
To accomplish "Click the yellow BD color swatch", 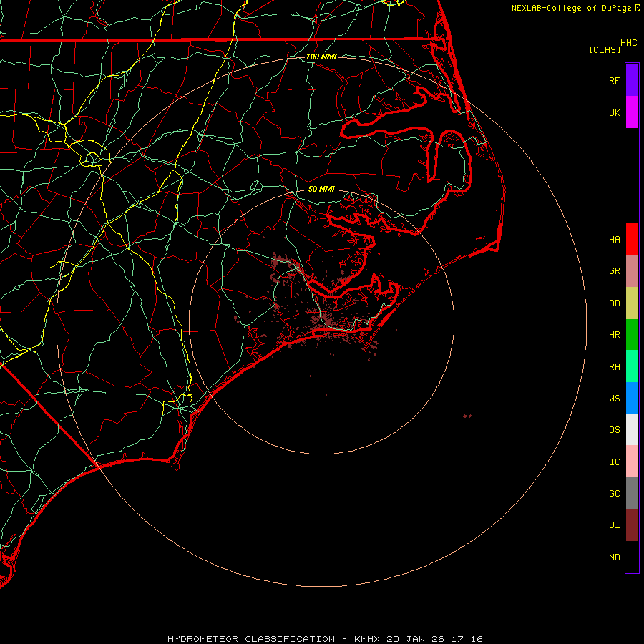I will [632, 303].
